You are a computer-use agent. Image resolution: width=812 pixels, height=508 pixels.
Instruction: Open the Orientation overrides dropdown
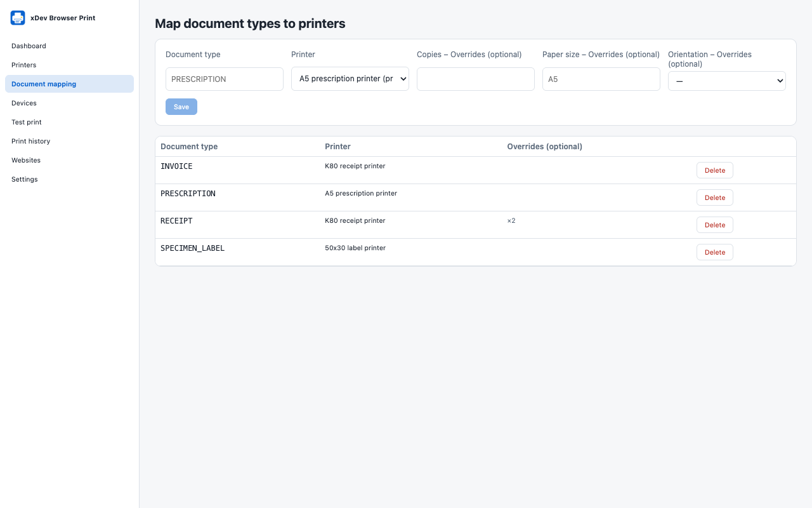(x=727, y=81)
